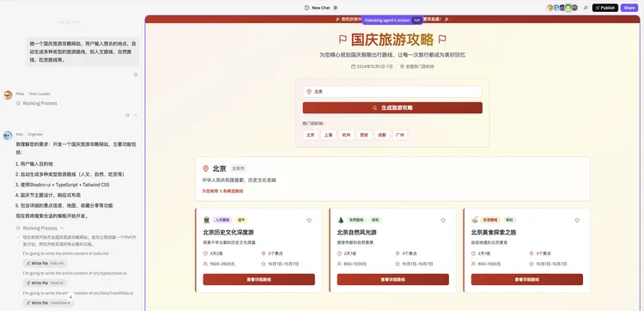The height and width of the screenshot is (311, 644).
Task: Click the 北京市 tag badge
Action: pyautogui.click(x=238, y=168)
